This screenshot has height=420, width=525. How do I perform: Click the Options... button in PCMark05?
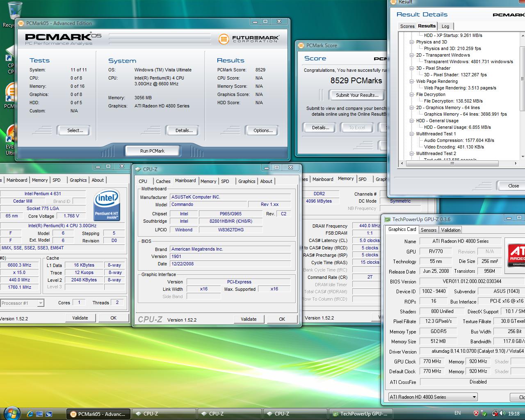(x=263, y=130)
